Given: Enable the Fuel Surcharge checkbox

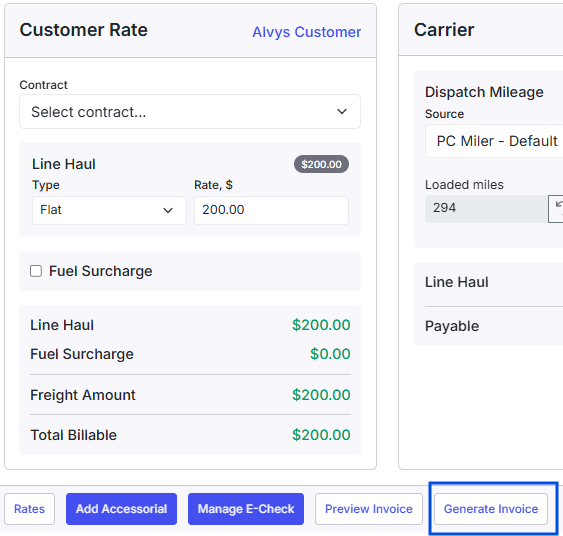Looking at the screenshot, I should click(36, 271).
